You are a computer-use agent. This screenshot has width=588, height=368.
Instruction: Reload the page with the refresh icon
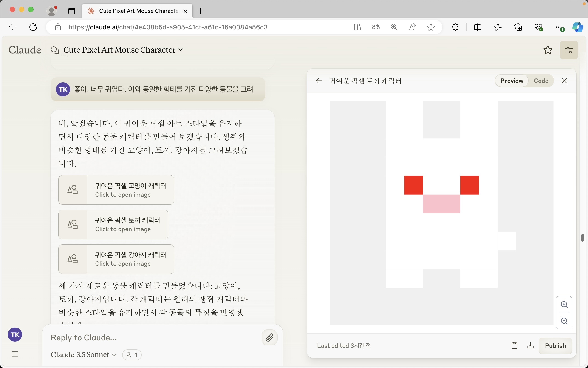point(33,27)
